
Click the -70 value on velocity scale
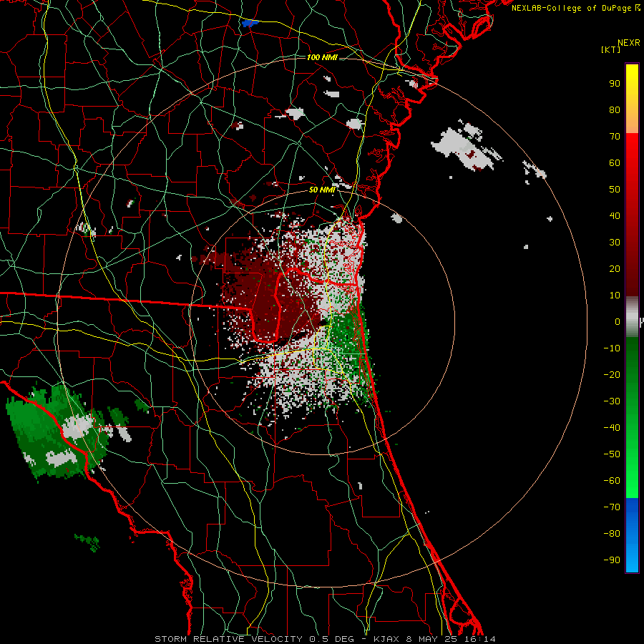click(x=612, y=507)
